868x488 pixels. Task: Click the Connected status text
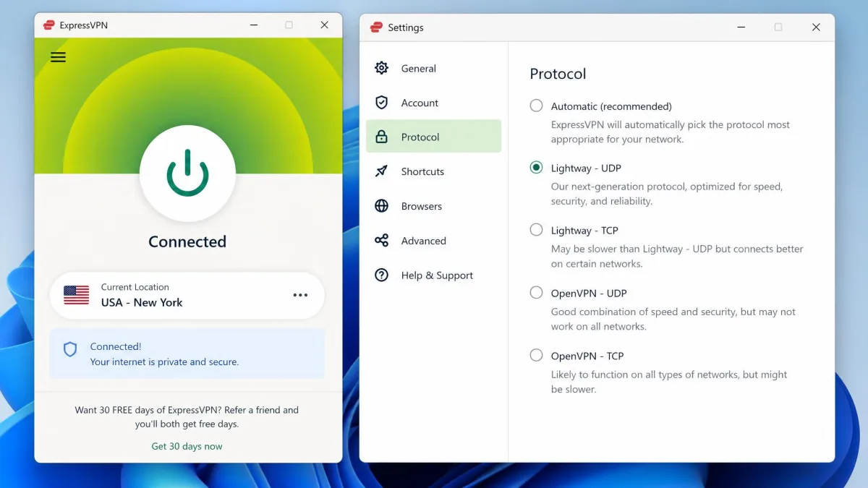[x=187, y=241]
